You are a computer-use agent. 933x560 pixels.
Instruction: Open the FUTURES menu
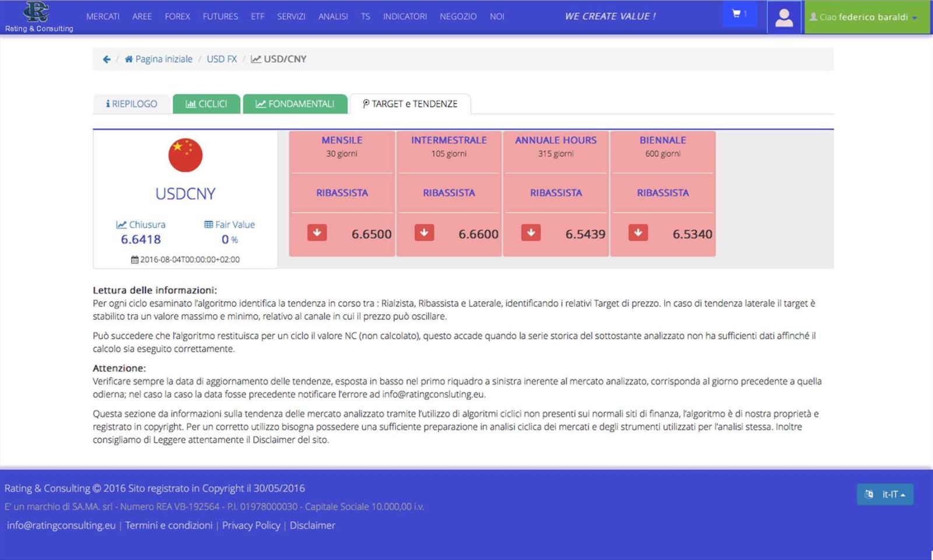tap(220, 16)
